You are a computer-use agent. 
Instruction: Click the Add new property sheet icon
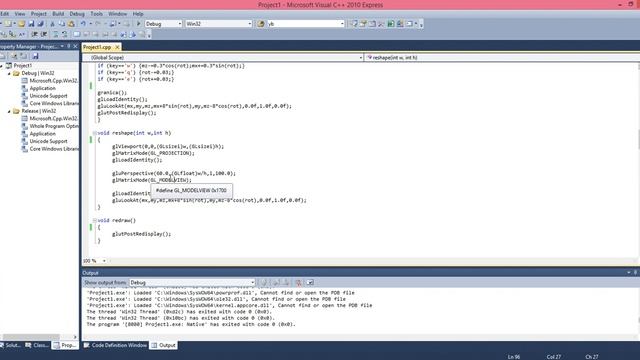tap(14, 56)
